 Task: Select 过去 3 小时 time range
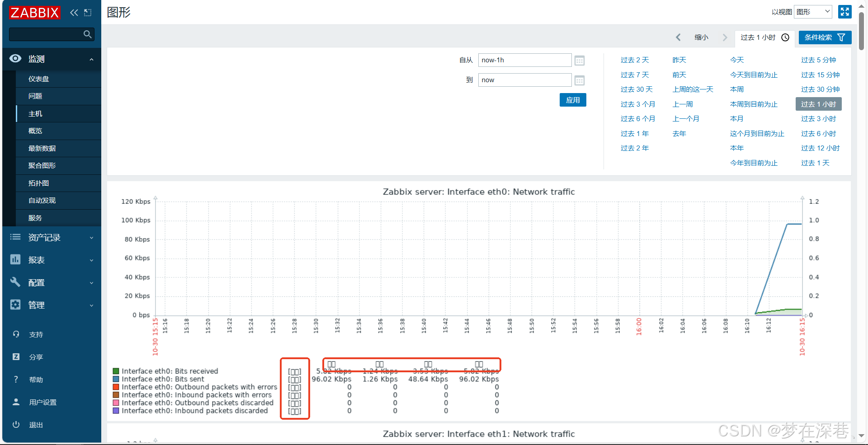(819, 119)
